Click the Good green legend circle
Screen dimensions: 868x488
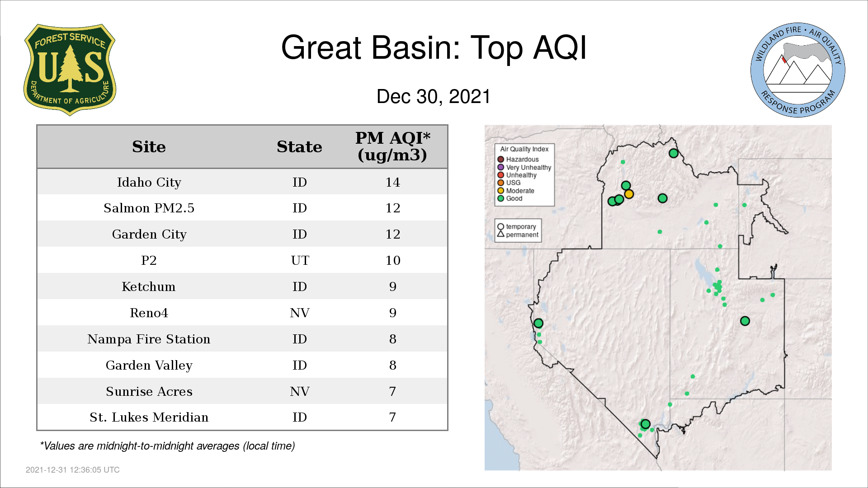click(x=500, y=198)
